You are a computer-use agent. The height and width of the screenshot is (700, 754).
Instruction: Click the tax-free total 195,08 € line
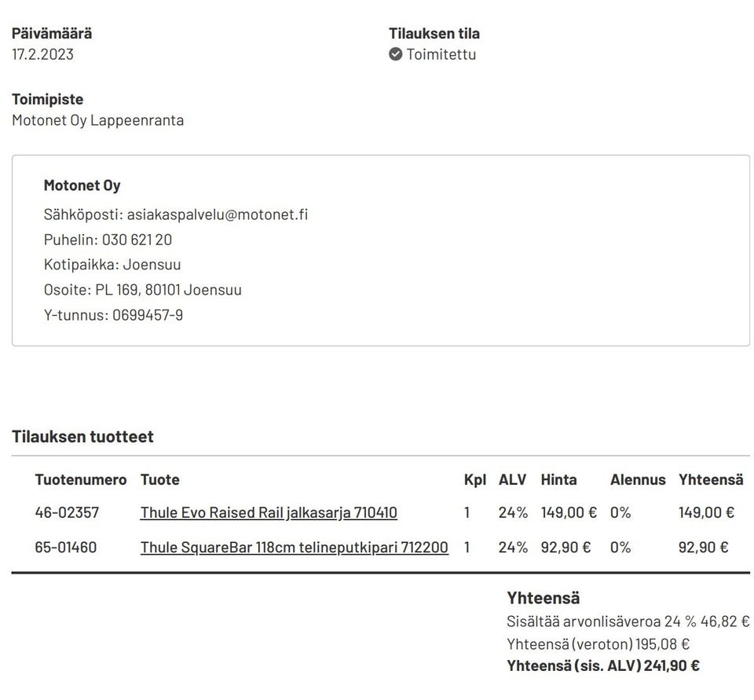pos(598,644)
